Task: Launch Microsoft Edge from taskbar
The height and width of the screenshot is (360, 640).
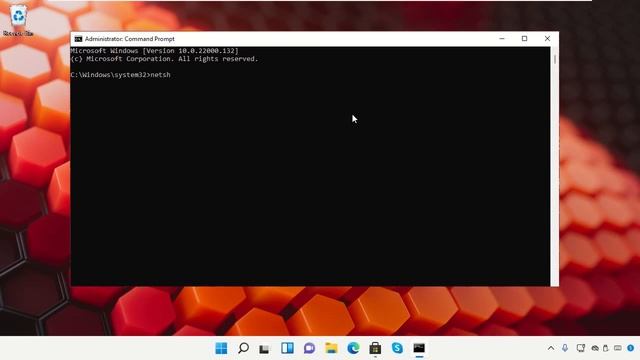Action: [x=353, y=348]
